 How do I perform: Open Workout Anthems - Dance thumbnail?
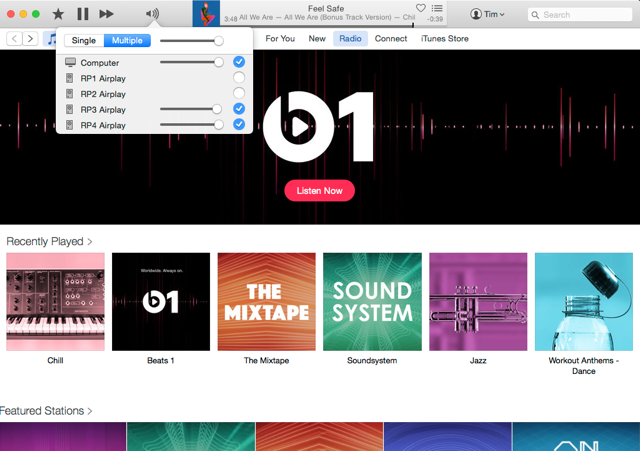[x=584, y=302]
